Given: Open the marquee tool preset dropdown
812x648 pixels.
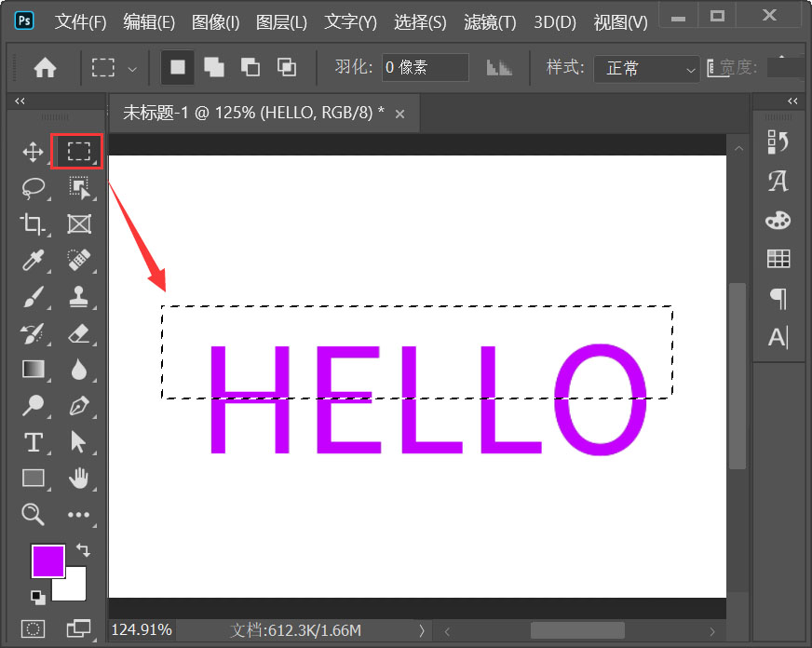Looking at the screenshot, I should (x=132, y=68).
